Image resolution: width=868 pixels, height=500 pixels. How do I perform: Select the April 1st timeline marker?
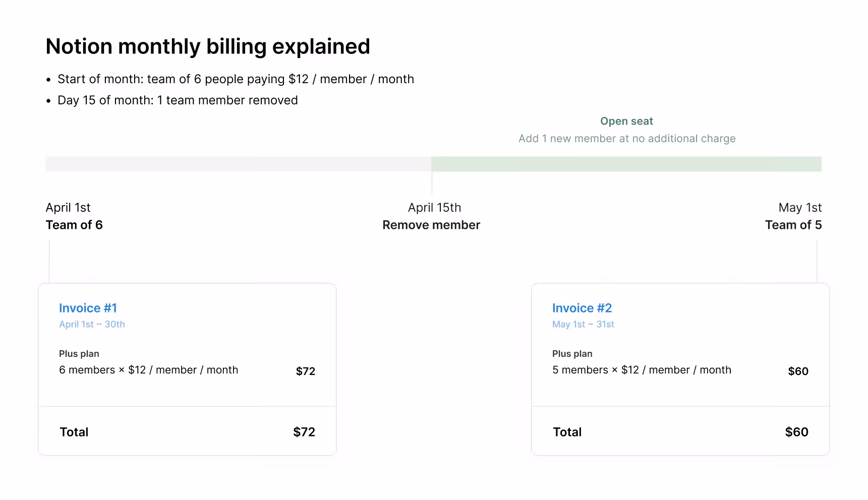[x=68, y=207]
